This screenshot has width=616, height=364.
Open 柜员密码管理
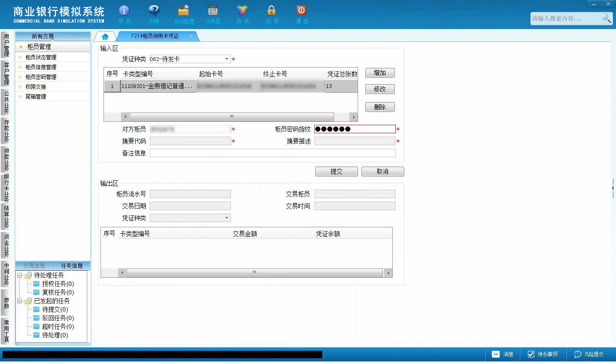(x=41, y=77)
